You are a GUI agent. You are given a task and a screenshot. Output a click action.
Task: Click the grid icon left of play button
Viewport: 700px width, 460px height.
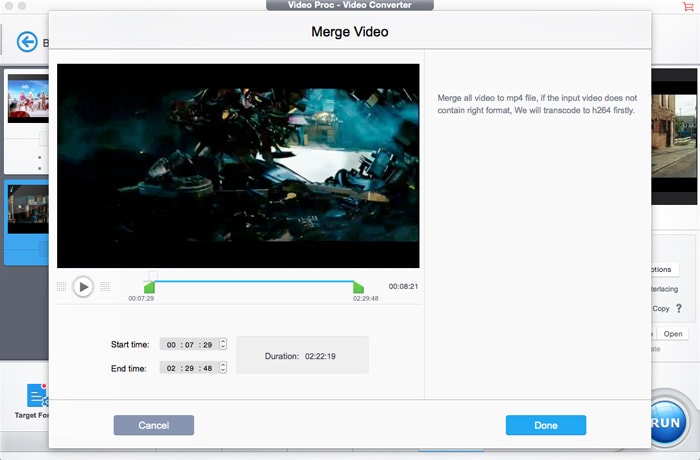62,287
